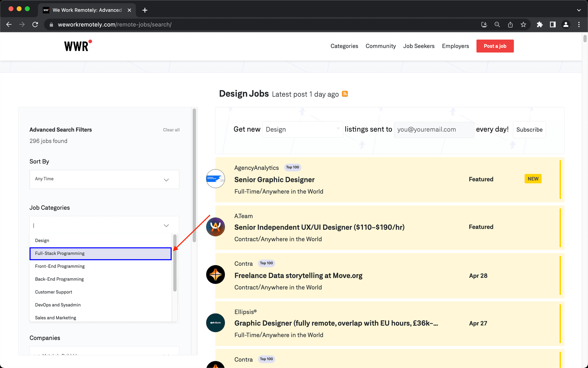Click the Post a job button

[x=495, y=46]
